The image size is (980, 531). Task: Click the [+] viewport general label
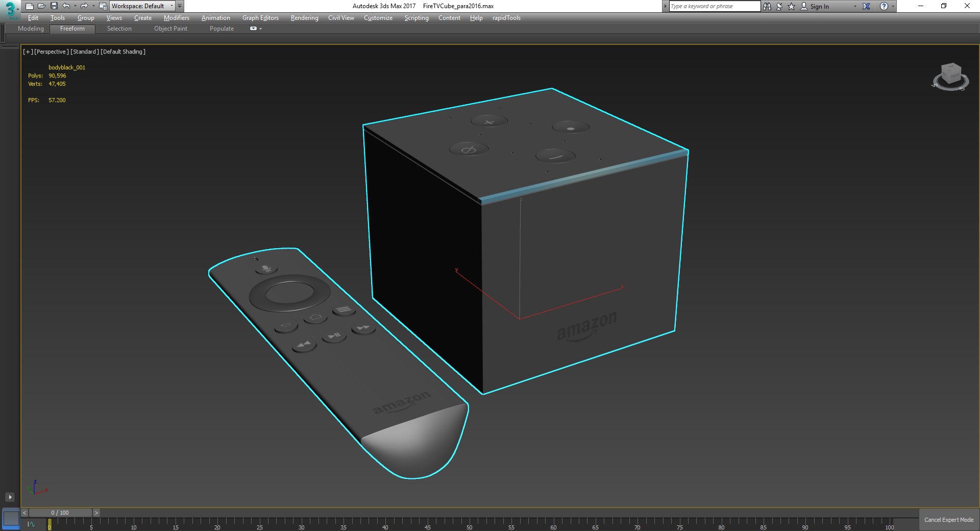pyautogui.click(x=28, y=52)
